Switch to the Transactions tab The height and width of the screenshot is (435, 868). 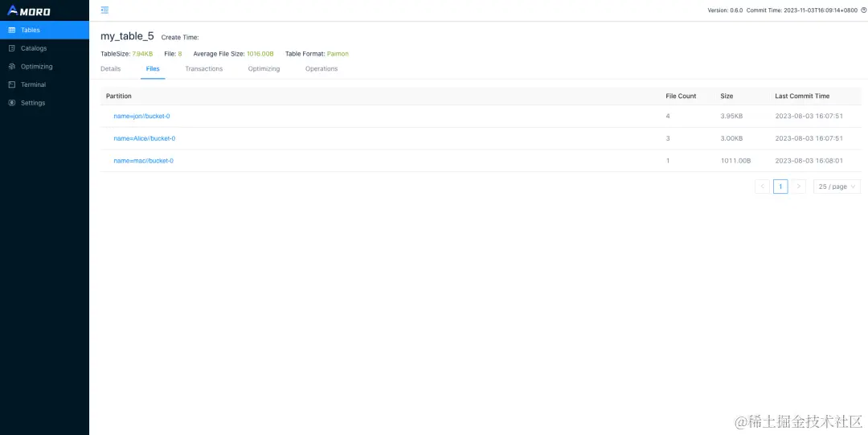(203, 68)
